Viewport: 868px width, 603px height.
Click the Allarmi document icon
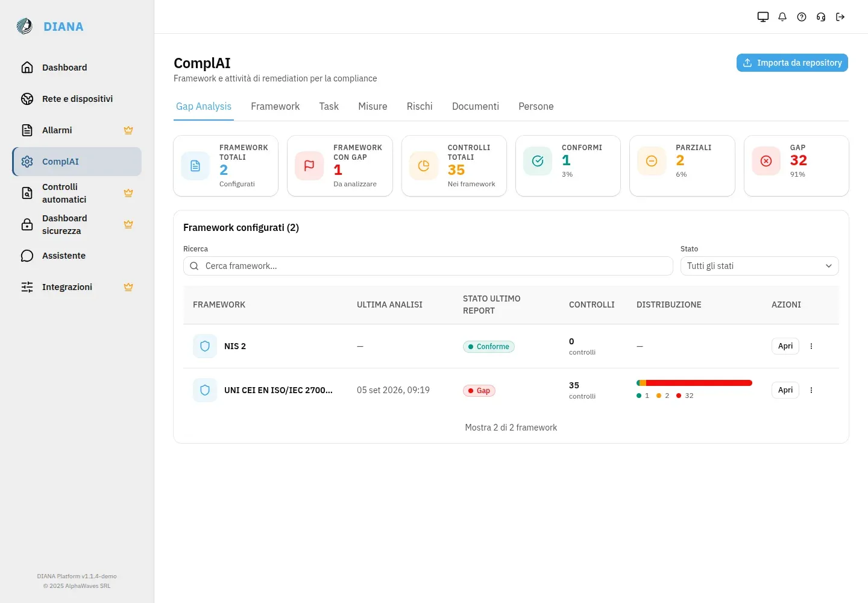tap(27, 130)
